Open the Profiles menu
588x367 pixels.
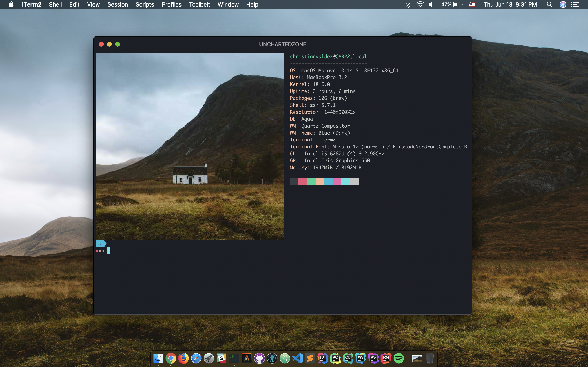click(171, 4)
